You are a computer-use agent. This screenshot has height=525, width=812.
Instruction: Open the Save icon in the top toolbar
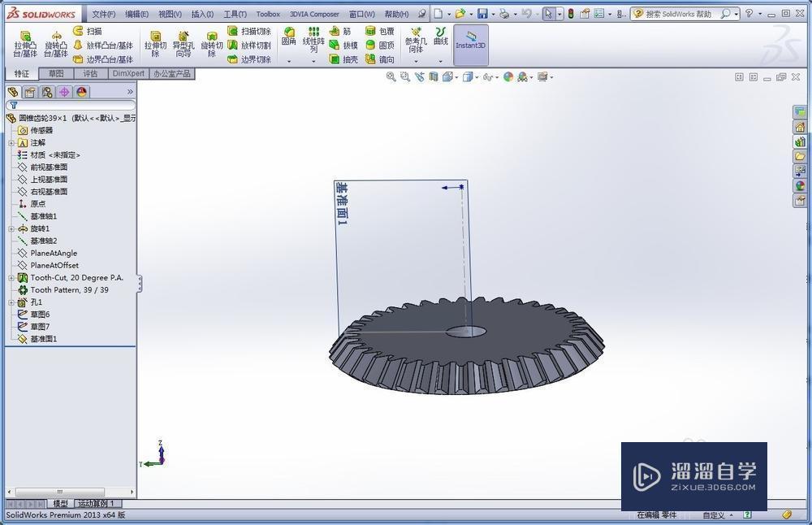(482, 14)
